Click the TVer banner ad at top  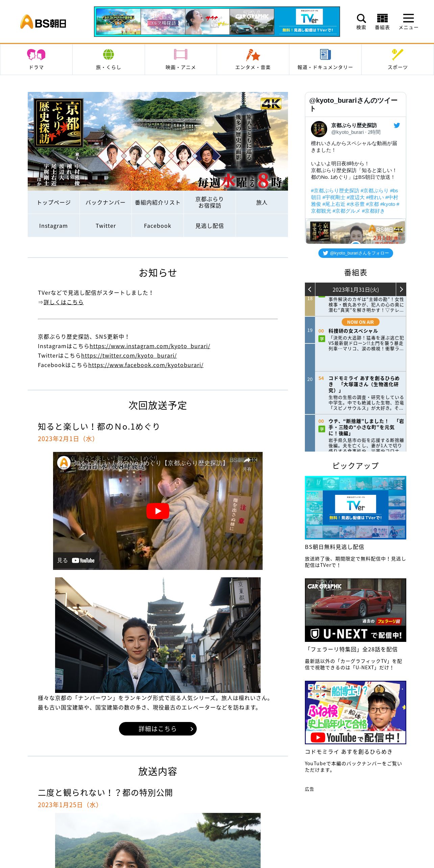[217, 22]
